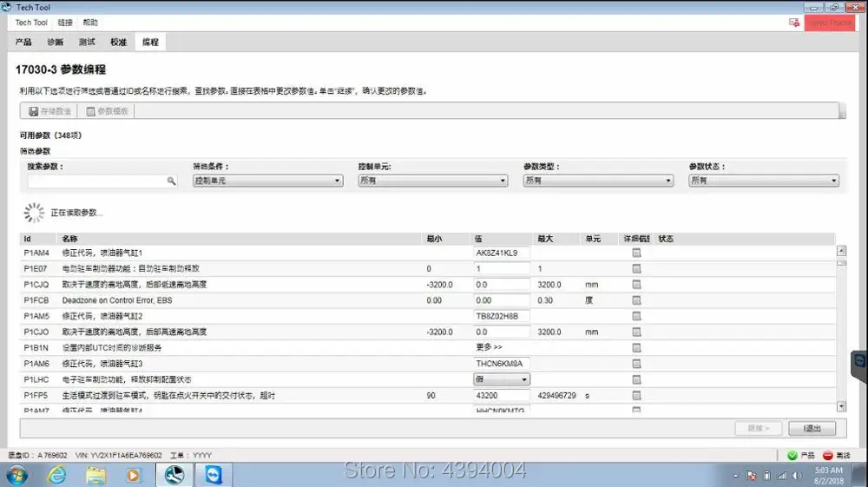Edit value field containing AK8Z41KL9
This screenshot has width=868, height=487.
(502, 253)
